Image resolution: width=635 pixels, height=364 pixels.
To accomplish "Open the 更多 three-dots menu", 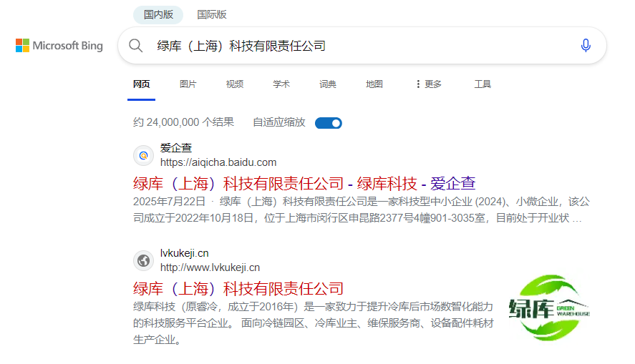I will 429,84.
